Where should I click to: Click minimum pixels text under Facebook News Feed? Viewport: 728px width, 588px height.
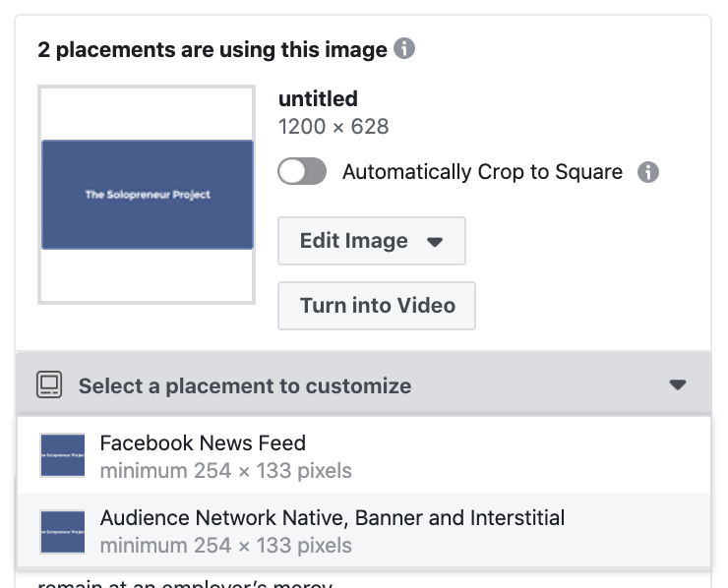225,471
